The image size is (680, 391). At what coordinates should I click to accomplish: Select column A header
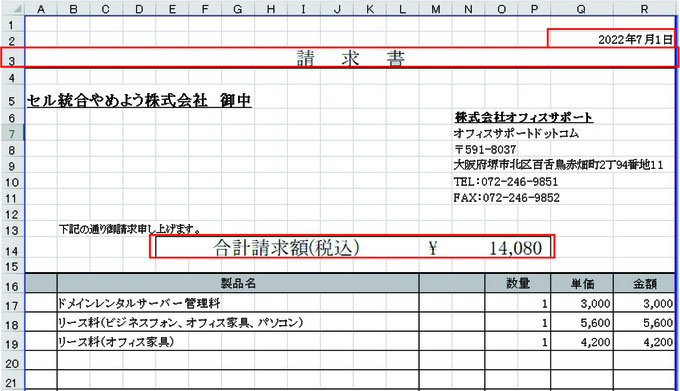[x=41, y=8]
